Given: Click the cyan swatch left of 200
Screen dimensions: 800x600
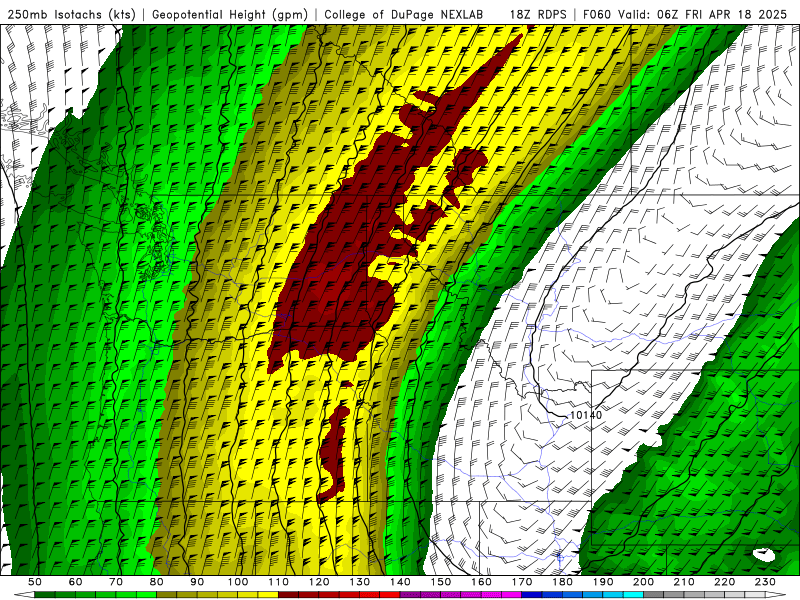Looking at the screenshot, I should 633,595.
